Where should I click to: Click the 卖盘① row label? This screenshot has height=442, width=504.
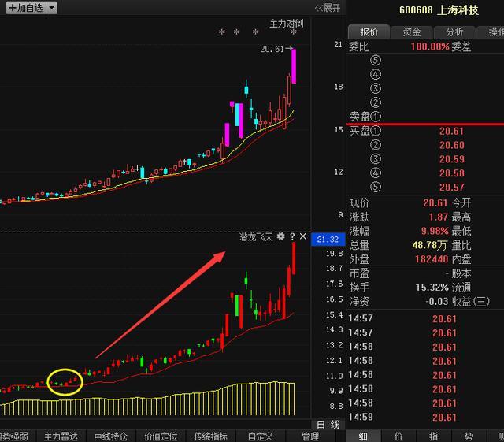365,116
